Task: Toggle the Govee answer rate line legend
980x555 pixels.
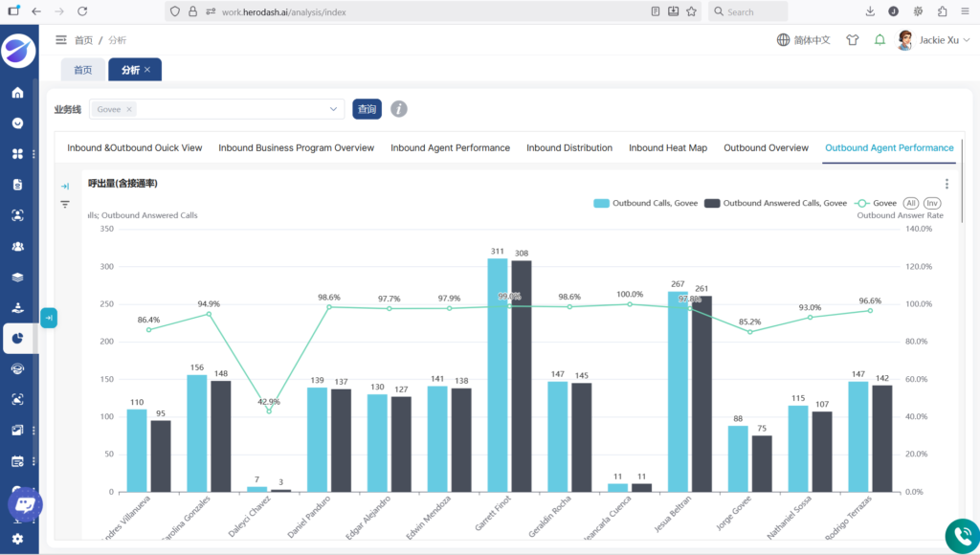Action: [876, 203]
